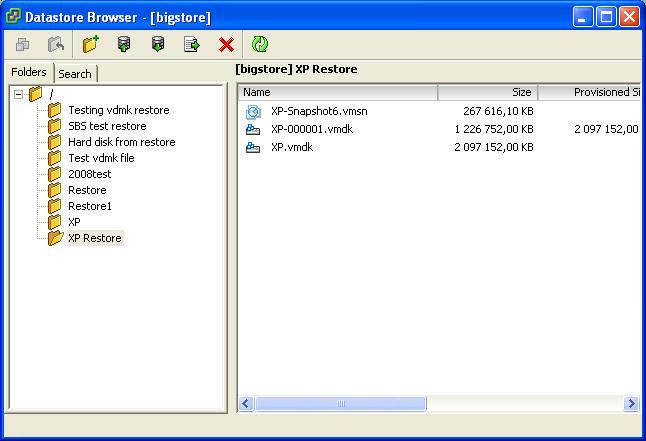
Task: Click size value 267 616,10 KB
Action: (498, 111)
